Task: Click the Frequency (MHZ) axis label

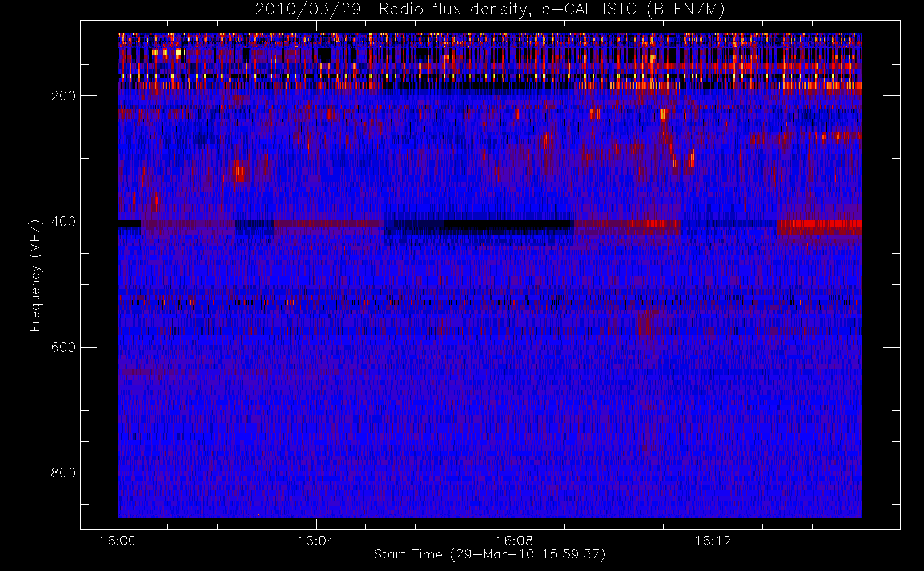Action: [35, 275]
